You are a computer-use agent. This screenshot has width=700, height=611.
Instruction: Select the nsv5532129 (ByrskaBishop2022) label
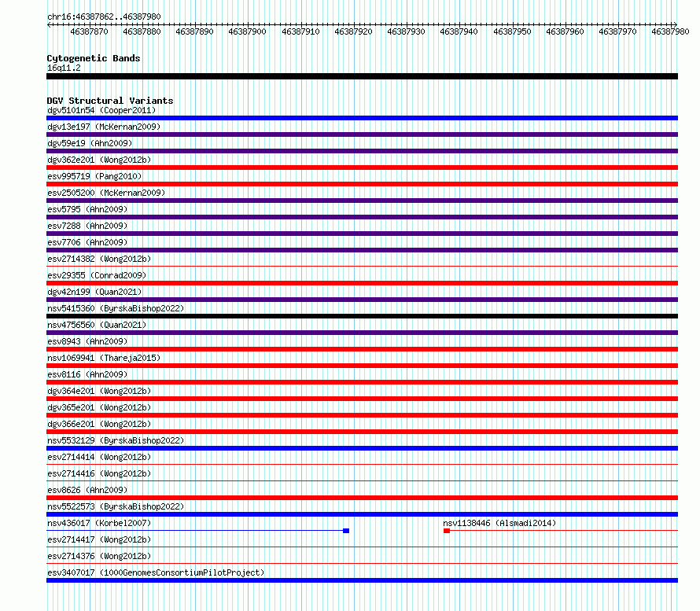coord(116,440)
